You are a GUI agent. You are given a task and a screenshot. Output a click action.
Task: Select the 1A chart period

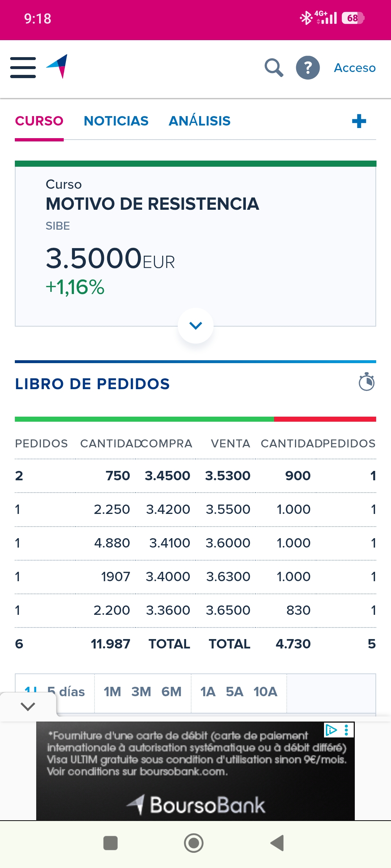pyautogui.click(x=208, y=692)
